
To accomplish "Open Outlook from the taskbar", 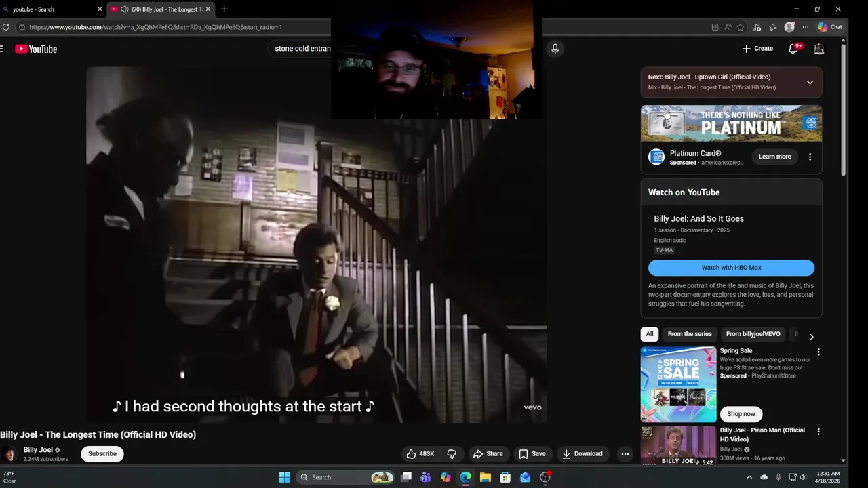I will [x=526, y=477].
